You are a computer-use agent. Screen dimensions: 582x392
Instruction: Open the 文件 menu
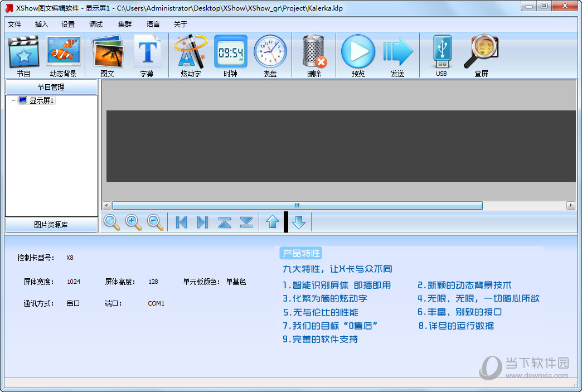[x=14, y=25]
